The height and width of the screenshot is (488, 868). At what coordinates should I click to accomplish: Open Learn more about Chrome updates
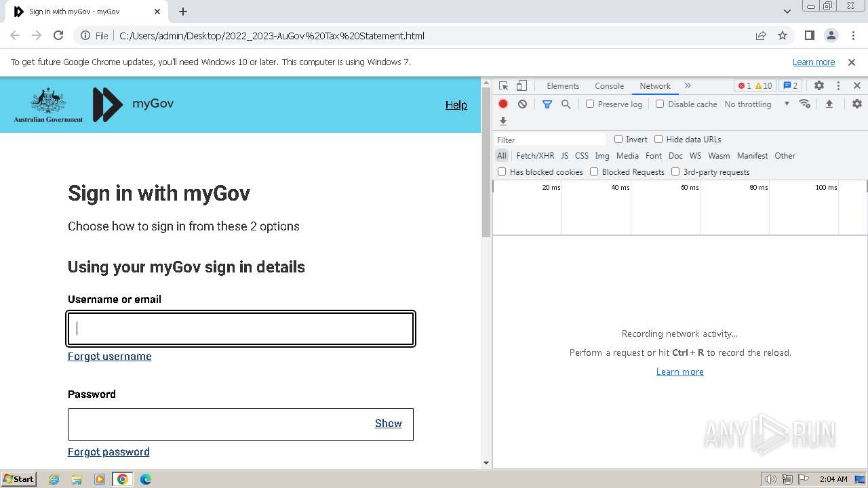click(x=814, y=62)
